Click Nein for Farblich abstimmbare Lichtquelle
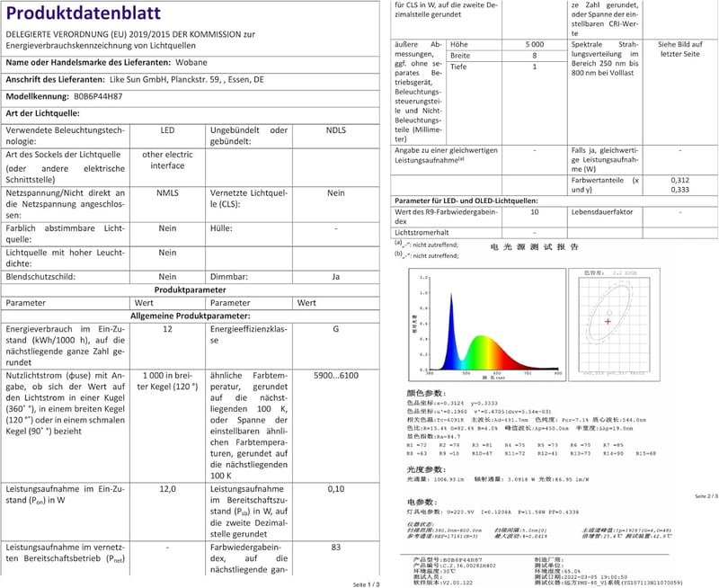 [167, 228]
